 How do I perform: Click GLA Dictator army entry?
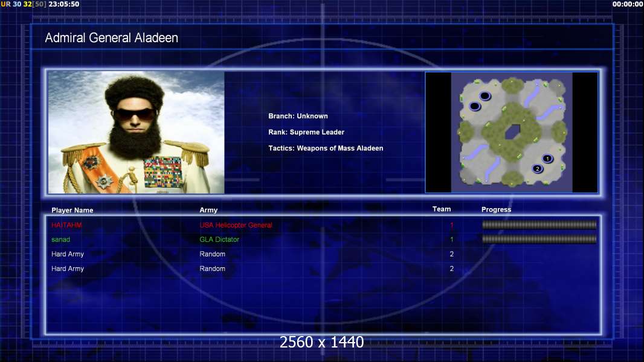pyautogui.click(x=219, y=240)
